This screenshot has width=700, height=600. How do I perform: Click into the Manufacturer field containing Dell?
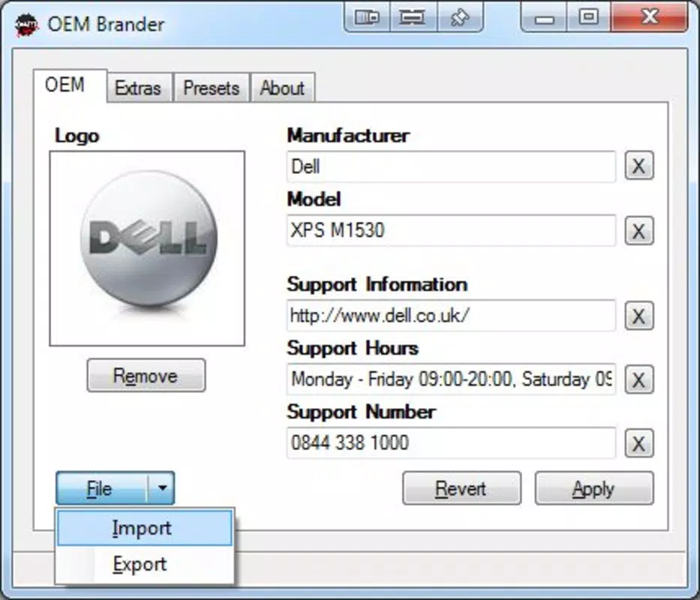[451, 166]
